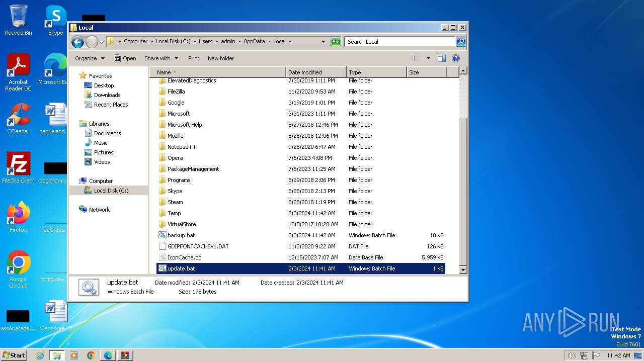
Task: Select Desktop under Favorites
Action: tap(104, 85)
